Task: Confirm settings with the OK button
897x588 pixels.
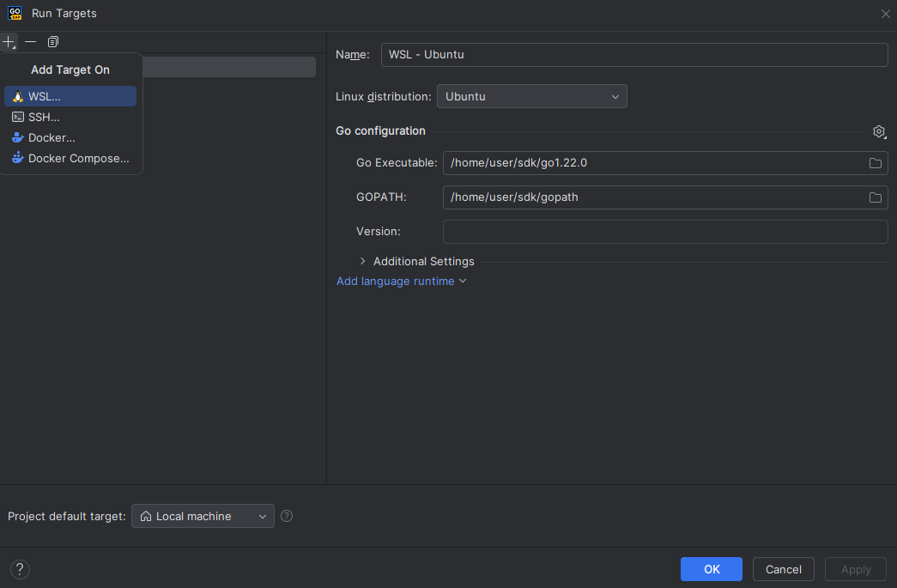Action: (x=711, y=568)
